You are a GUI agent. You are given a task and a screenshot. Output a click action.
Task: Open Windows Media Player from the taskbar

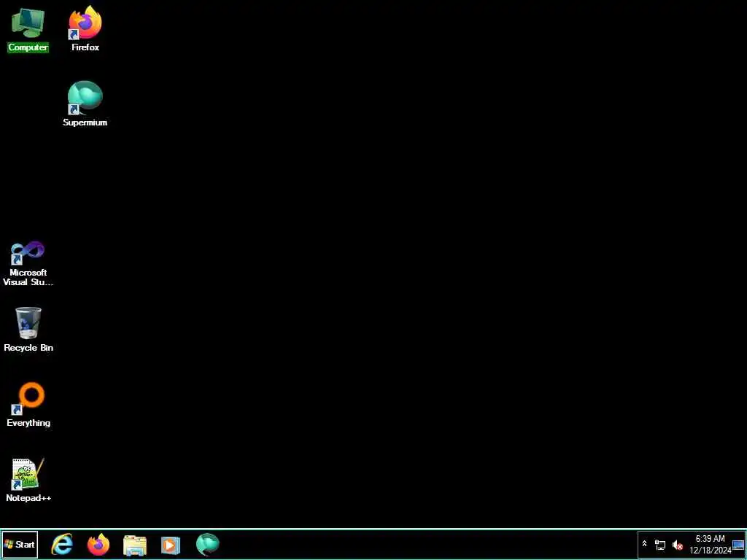[171, 545]
